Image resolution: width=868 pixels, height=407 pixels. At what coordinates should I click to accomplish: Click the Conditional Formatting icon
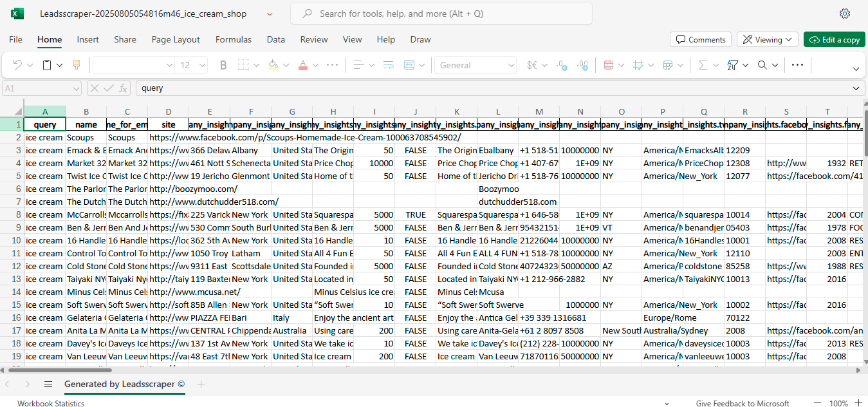(608, 65)
